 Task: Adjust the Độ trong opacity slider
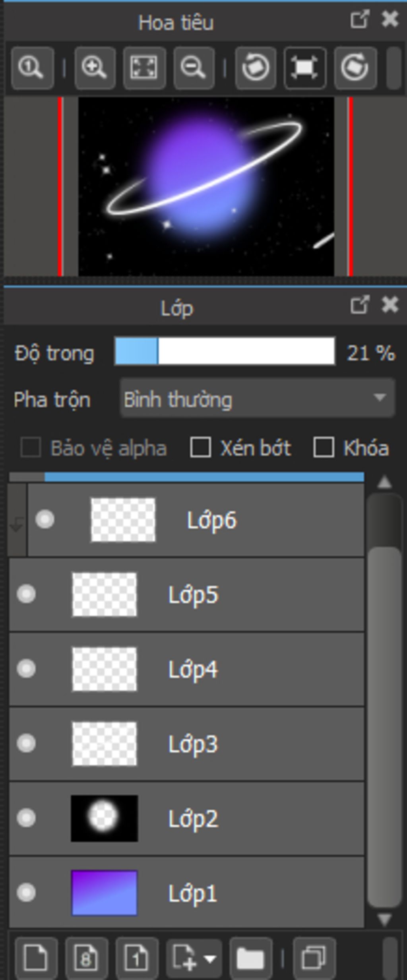[x=225, y=352]
